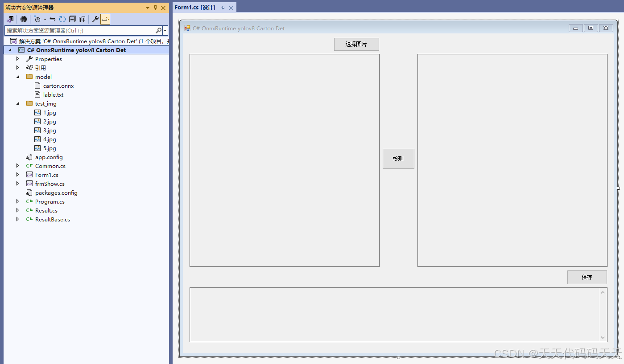Click the carton.onnx file icon
This screenshot has height=364, width=624.
pyautogui.click(x=37, y=86)
